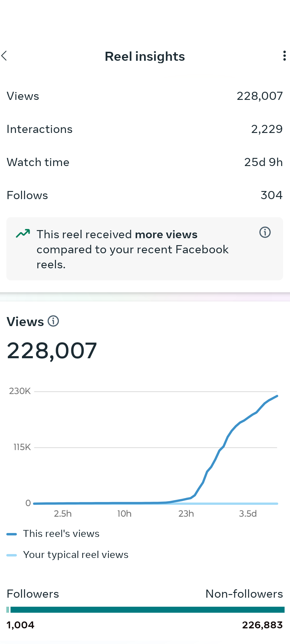Open the Watch time metric row
290x644 pixels.
tap(145, 162)
